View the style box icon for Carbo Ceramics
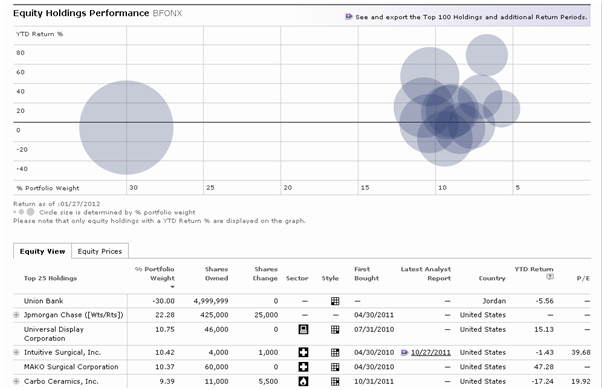Screen dimensions: 604x390 335,382
